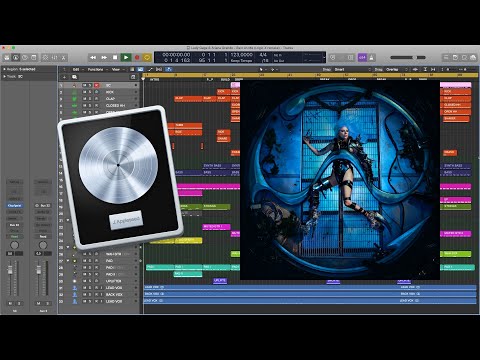The image size is (480, 360).
Task: Click the global tracks button in header
Action: click(133, 77)
